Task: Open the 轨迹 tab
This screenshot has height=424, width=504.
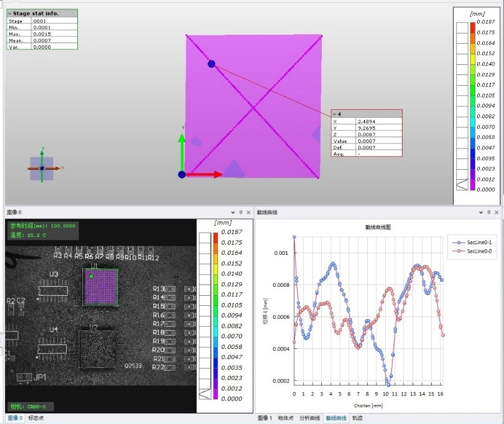Action: [357, 418]
